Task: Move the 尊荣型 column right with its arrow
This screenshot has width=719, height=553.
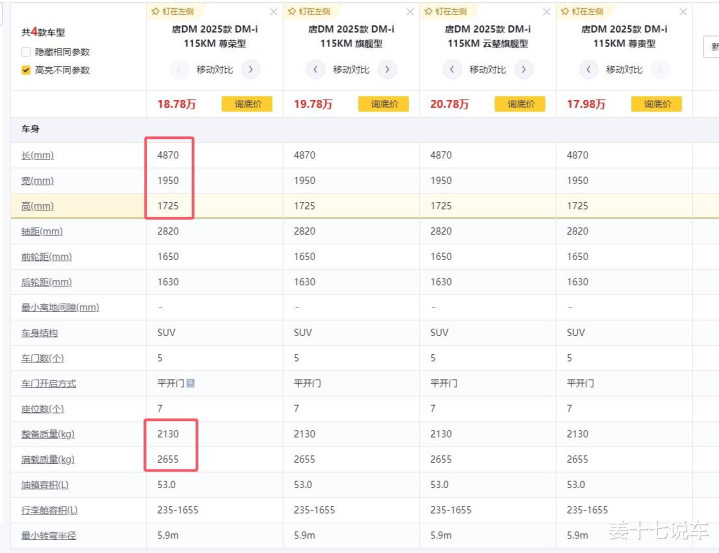Action: (x=251, y=70)
